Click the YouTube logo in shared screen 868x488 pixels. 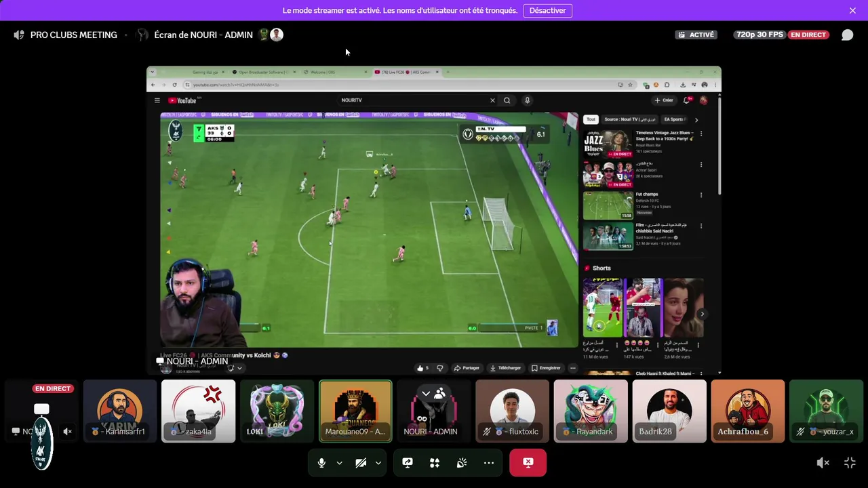coord(182,100)
